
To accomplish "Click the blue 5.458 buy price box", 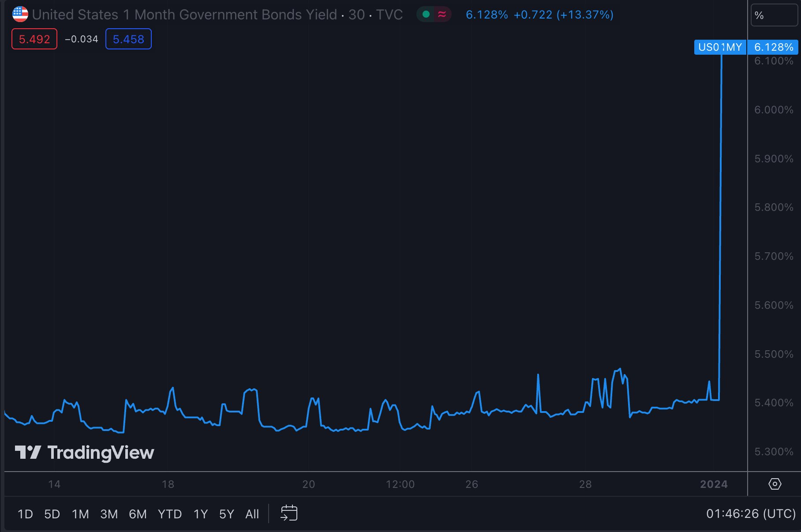I will [x=128, y=39].
